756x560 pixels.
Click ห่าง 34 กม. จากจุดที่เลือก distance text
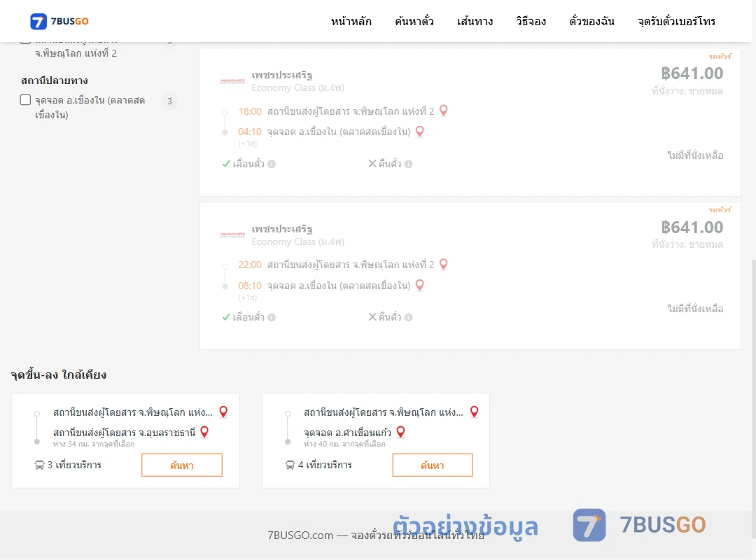tap(94, 444)
